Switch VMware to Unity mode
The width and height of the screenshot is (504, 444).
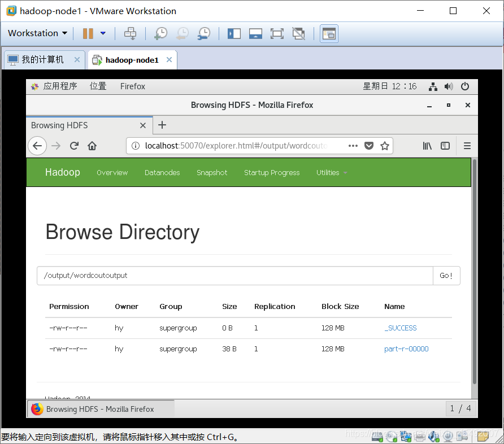298,33
